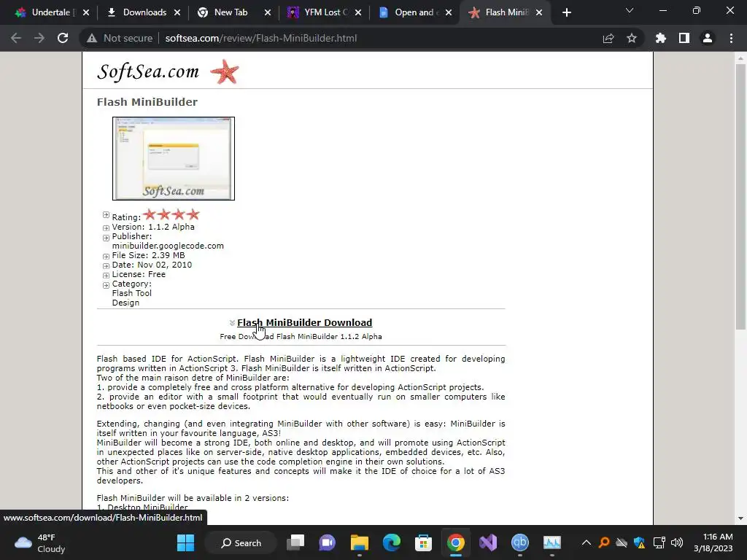Open qBittorrent from taskbar
This screenshot has height=560, width=747.
point(519,542)
